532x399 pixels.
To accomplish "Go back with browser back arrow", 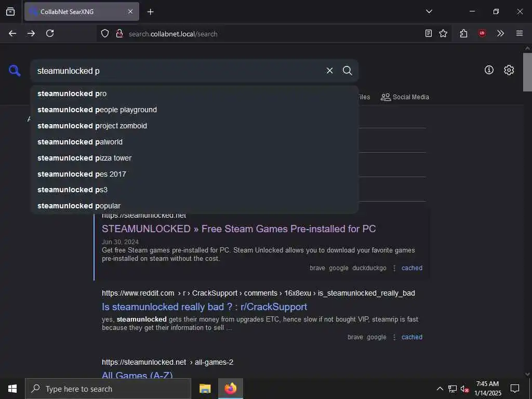I will point(12,33).
